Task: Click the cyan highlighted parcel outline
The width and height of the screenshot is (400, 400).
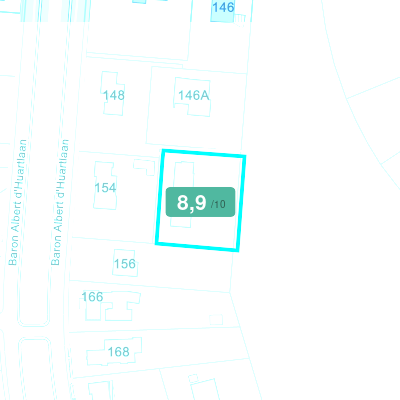Action: 201,200
